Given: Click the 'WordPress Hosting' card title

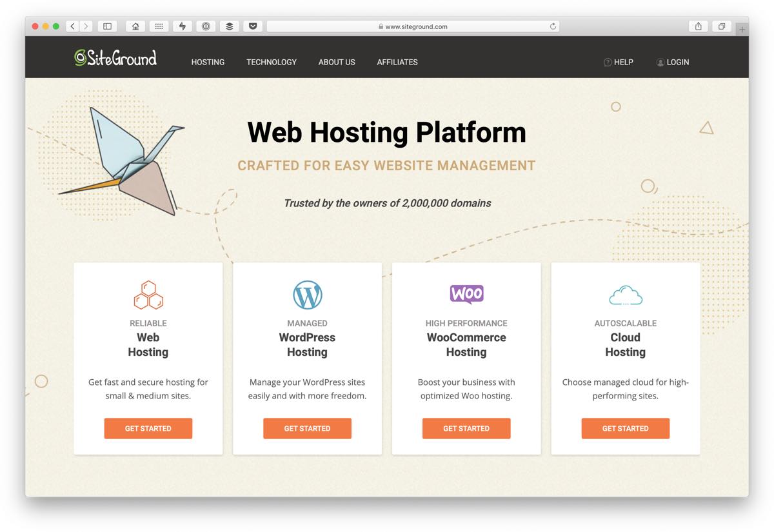Looking at the screenshot, I should [307, 344].
